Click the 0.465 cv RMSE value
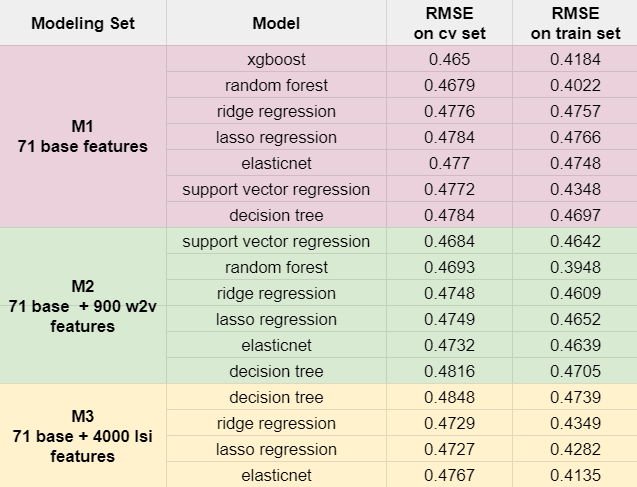637x487 pixels. 450,59
